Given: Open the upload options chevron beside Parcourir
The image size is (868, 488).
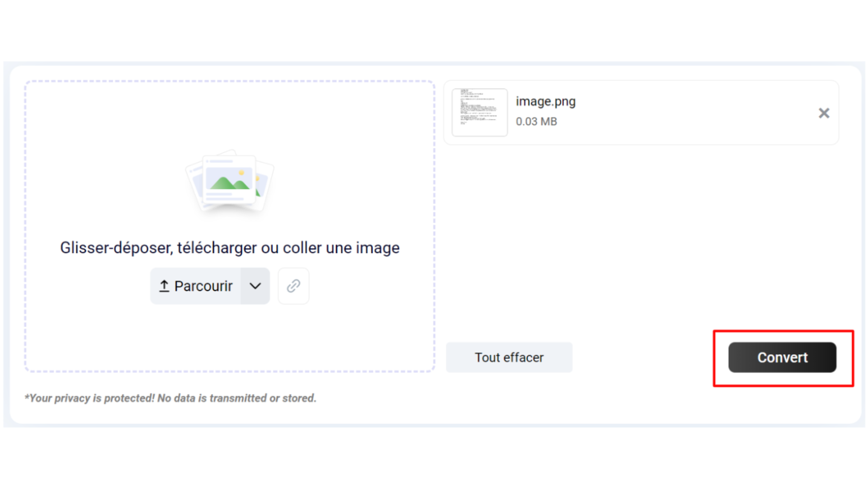Looking at the screenshot, I should (x=255, y=286).
